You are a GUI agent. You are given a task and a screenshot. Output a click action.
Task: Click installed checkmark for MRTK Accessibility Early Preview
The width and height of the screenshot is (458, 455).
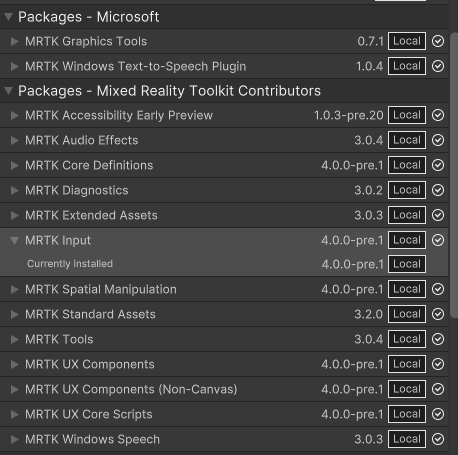438,115
